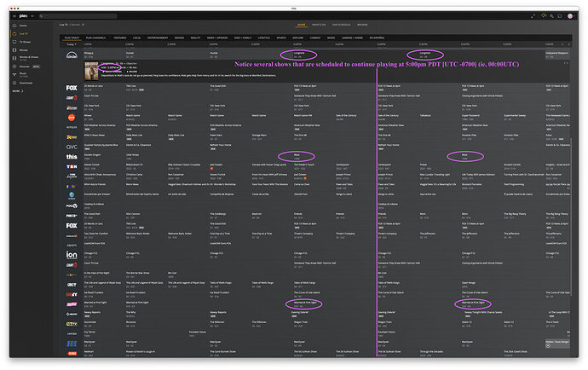The height and width of the screenshot is (370, 588).
Task: Open Downloads in sidebar
Action: (x=26, y=83)
